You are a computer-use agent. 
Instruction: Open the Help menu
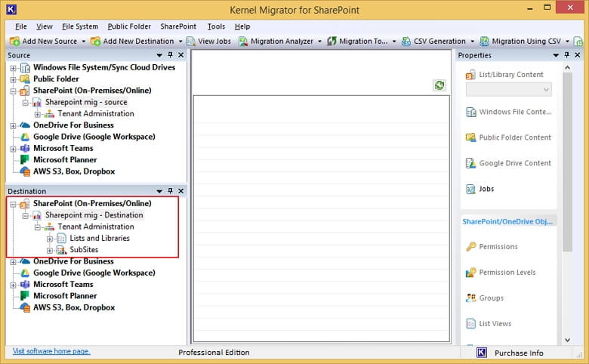click(242, 26)
